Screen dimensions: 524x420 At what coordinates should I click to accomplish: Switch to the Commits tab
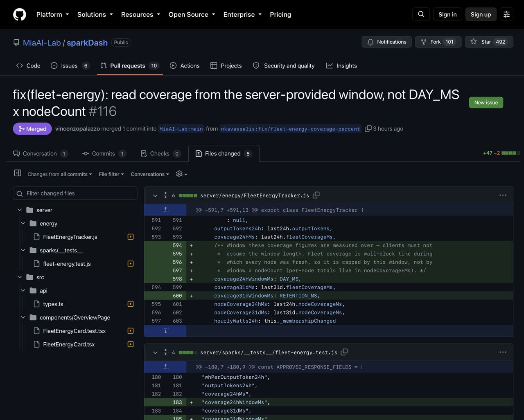tap(104, 154)
